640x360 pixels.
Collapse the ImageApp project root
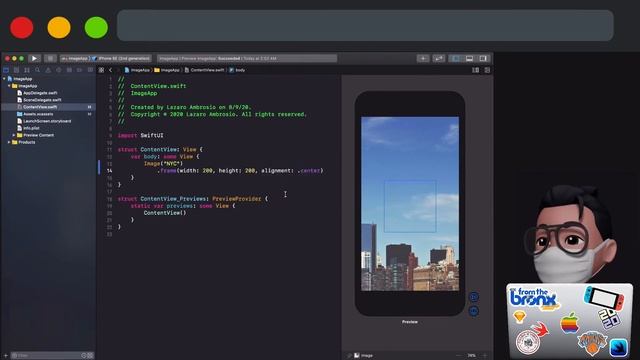(x=4, y=79)
